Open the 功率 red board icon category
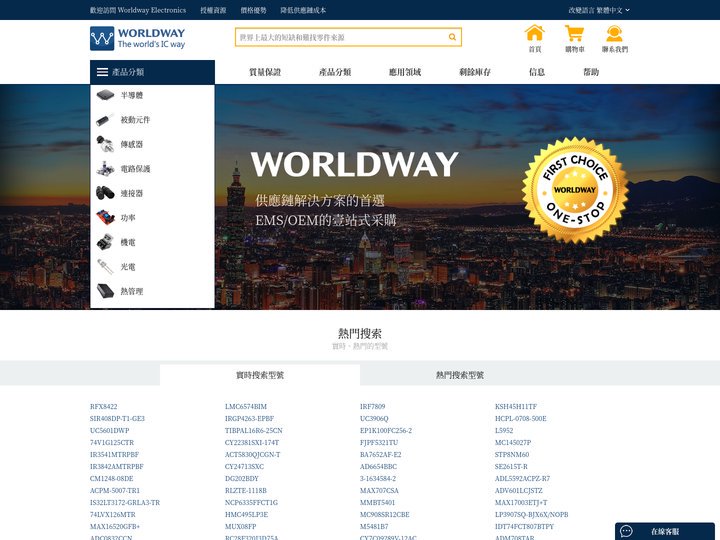 point(105,218)
